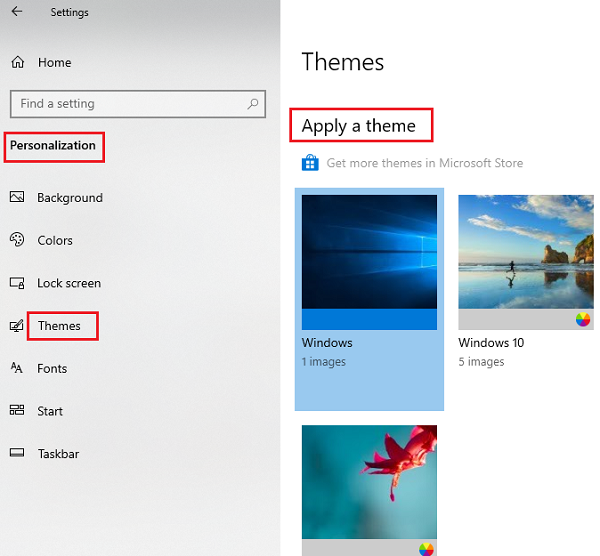600x556 pixels.
Task: Click the Background picture icon
Action: (x=17, y=198)
